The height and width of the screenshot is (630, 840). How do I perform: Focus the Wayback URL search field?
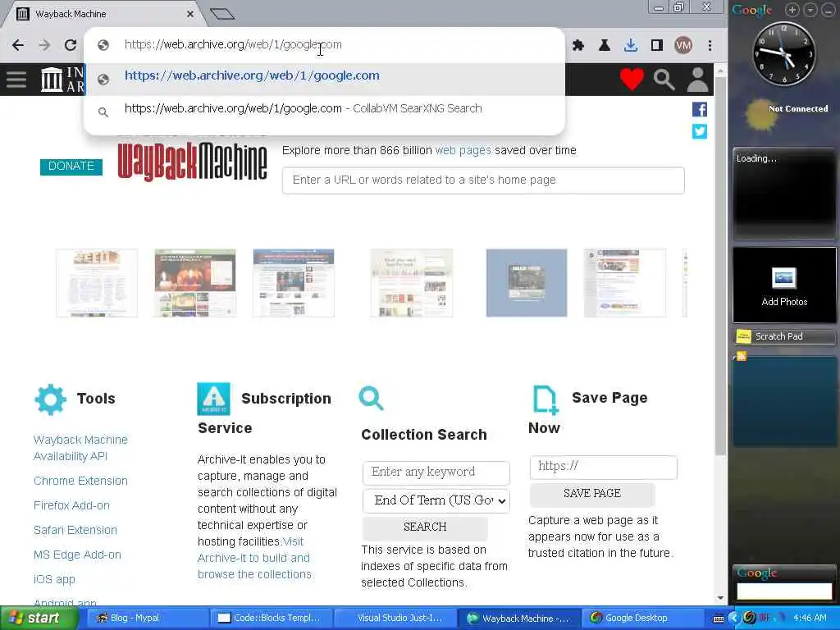click(483, 180)
